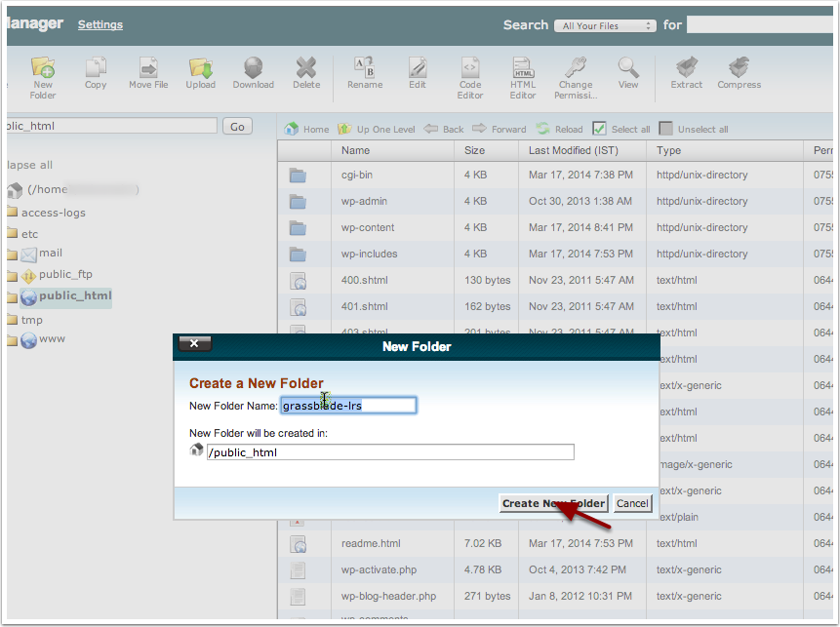Open the Code Editor tool

(470, 69)
